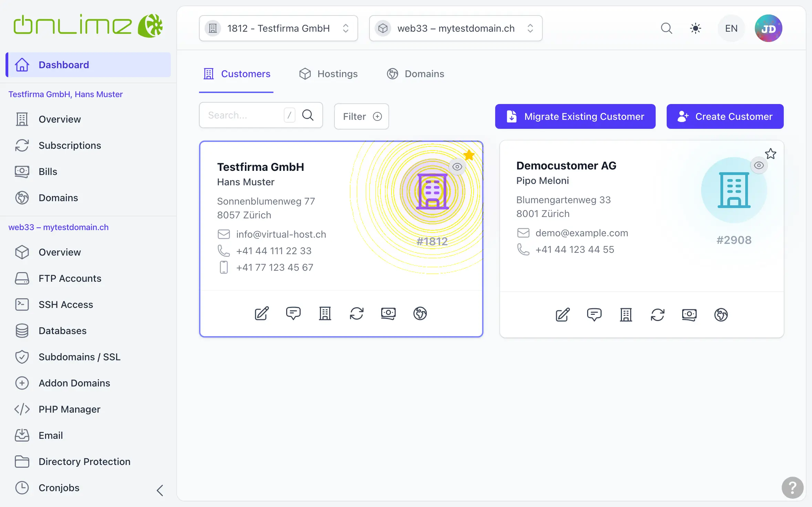Open Subdomains / SSL in the sidebar
The image size is (812, 507).
pyautogui.click(x=88, y=357)
